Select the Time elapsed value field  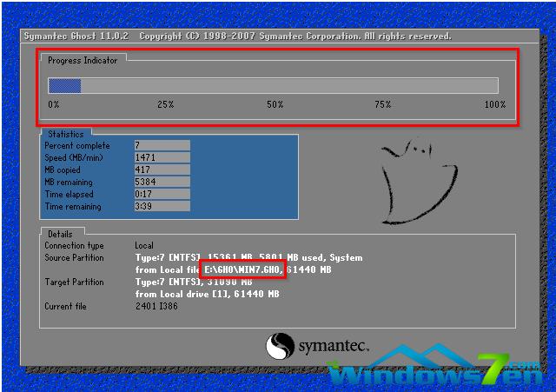[x=162, y=195]
